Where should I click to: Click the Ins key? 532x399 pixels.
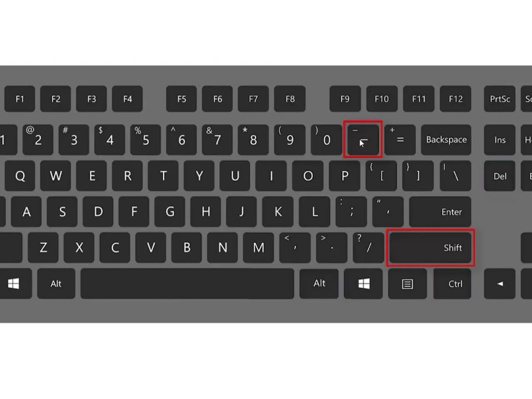(x=500, y=140)
